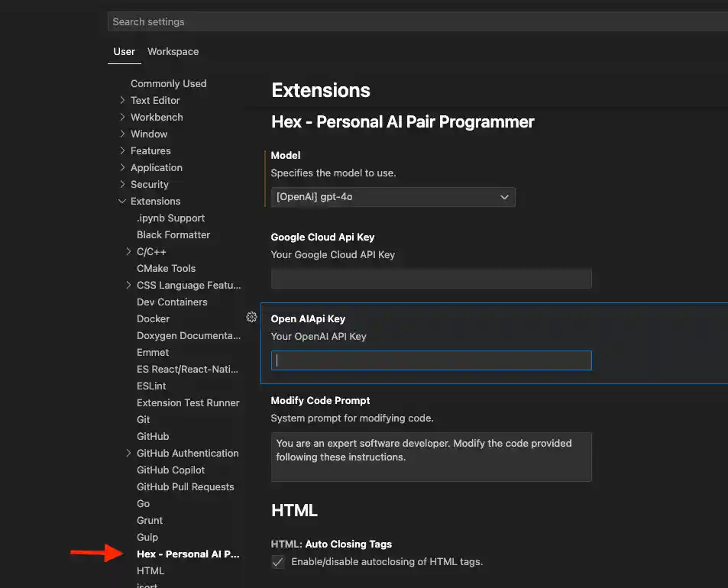Click into the OpenAI API Key input
This screenshot has width=728, height=588.
431,360
